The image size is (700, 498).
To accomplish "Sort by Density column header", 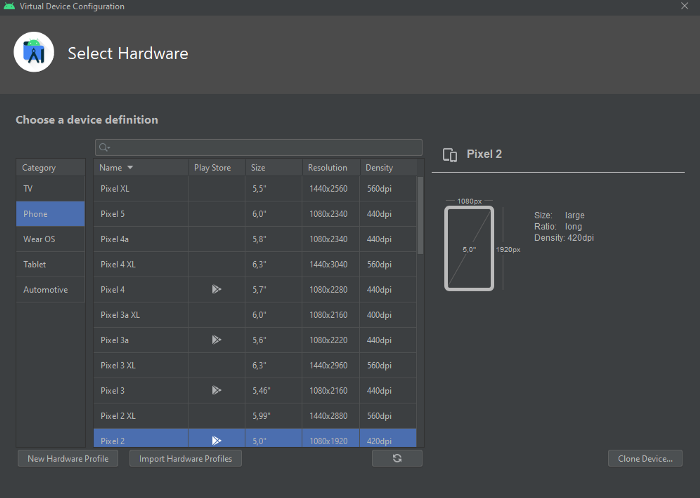I will tap(388, 168).
